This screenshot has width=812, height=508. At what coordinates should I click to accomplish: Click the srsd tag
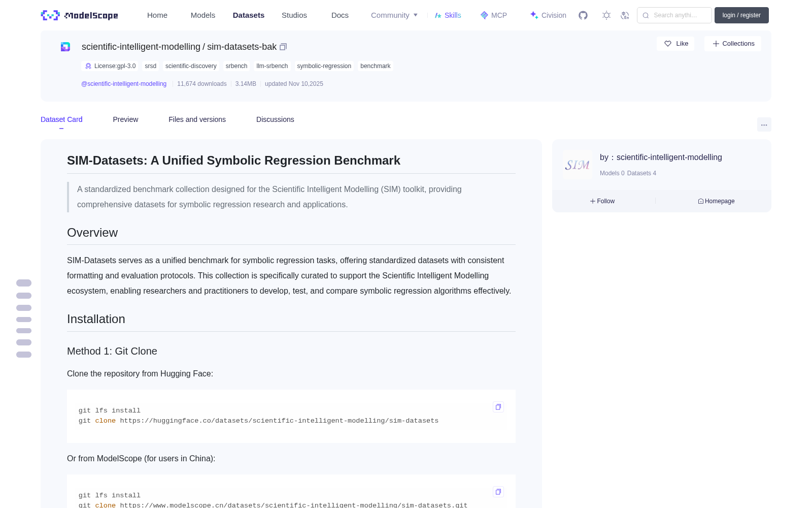click(x=151, y=66)
